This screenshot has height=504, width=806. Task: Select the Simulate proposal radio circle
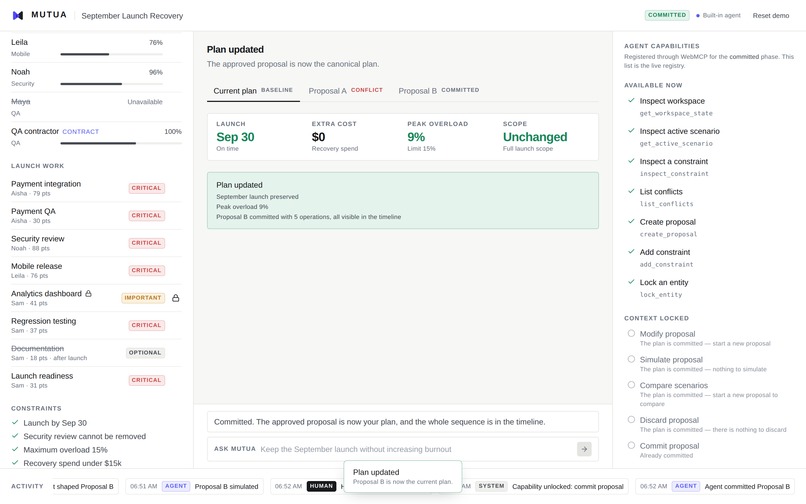(x=631, y=359)
